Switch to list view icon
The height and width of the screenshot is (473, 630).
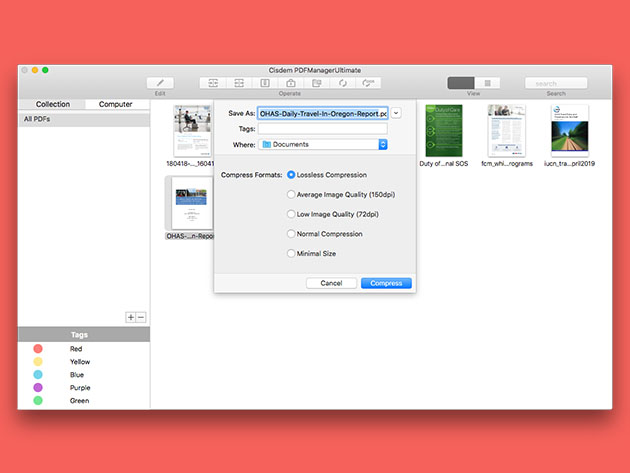coord(487,83)
